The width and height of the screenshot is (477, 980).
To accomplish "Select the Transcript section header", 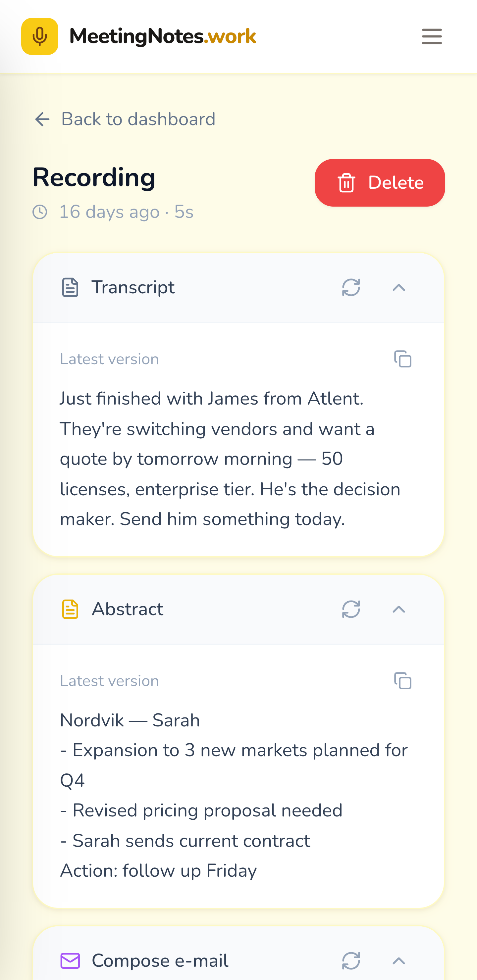I will coord(133,287).
